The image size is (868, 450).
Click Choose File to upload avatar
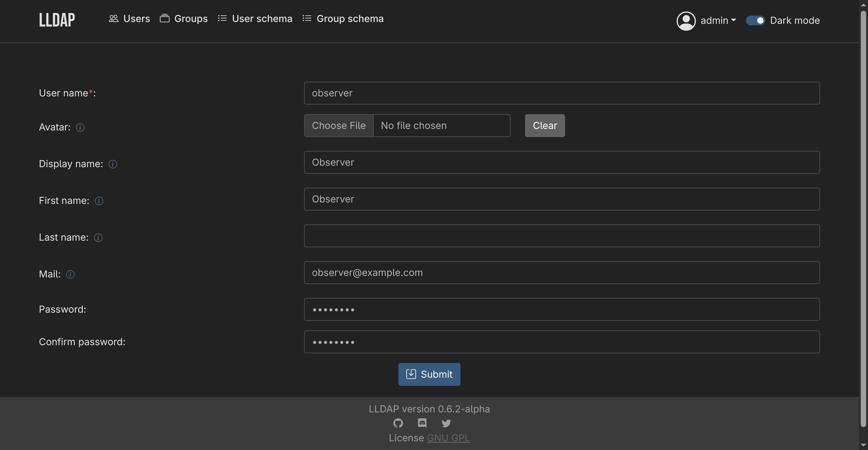click(338, 125)
